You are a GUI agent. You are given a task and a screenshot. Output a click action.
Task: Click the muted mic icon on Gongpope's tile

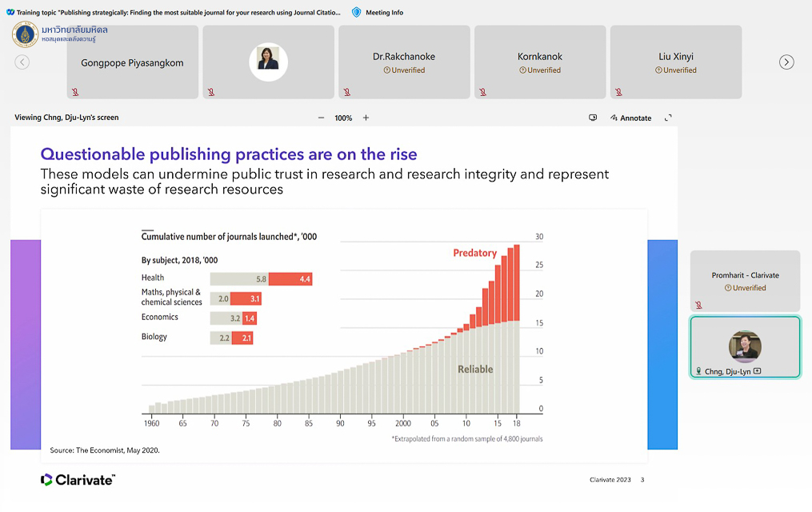(x=75, y=92)
